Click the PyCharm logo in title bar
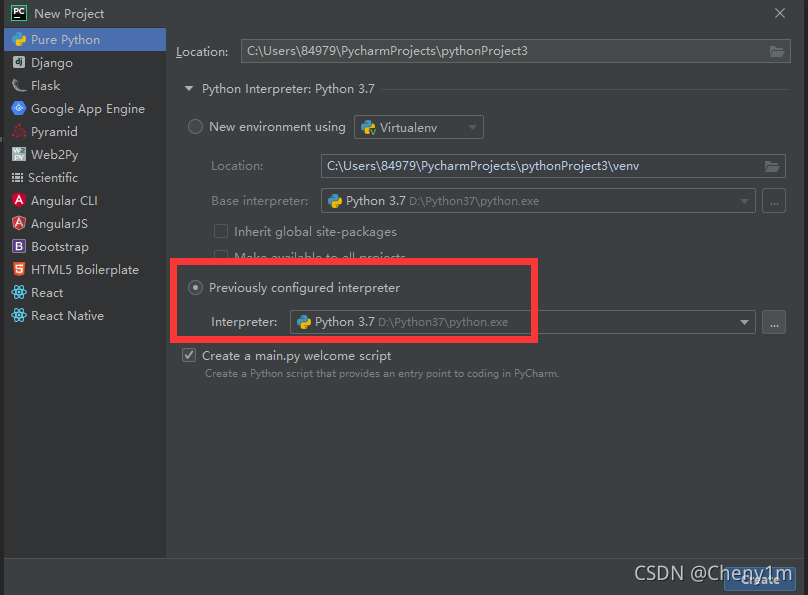Viewport: 808px width, 595px height. [x=19, y=13]
